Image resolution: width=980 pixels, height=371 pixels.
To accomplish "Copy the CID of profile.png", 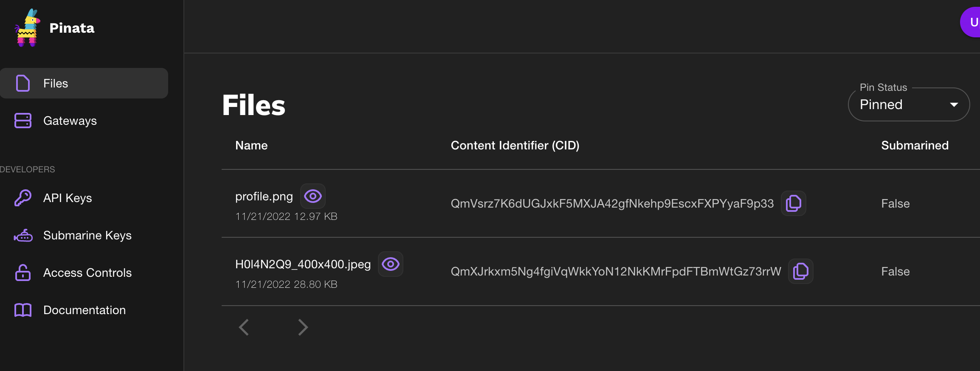I will click(793, 203).
